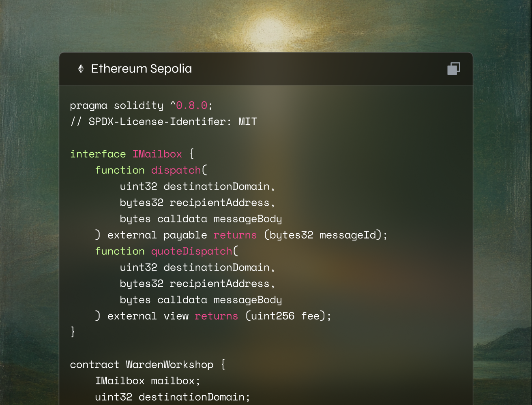This screenshot has height=405, width=532.
Task: Click the returns keyword before uint256 fee
Action: click(216, 316)
